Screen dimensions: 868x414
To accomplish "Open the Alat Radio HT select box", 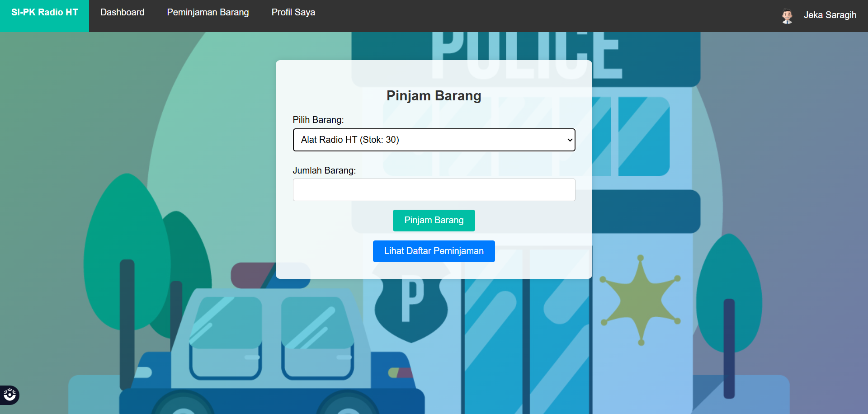I will 434,140.
